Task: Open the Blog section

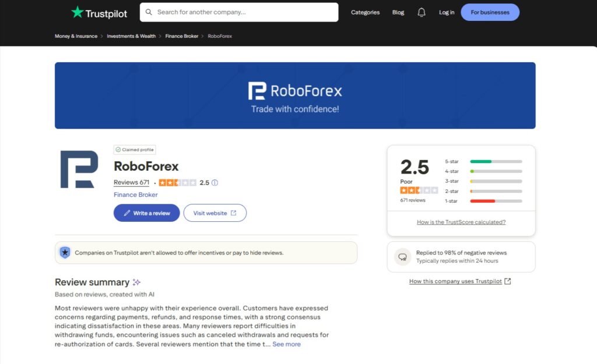Action: [398, 12]
